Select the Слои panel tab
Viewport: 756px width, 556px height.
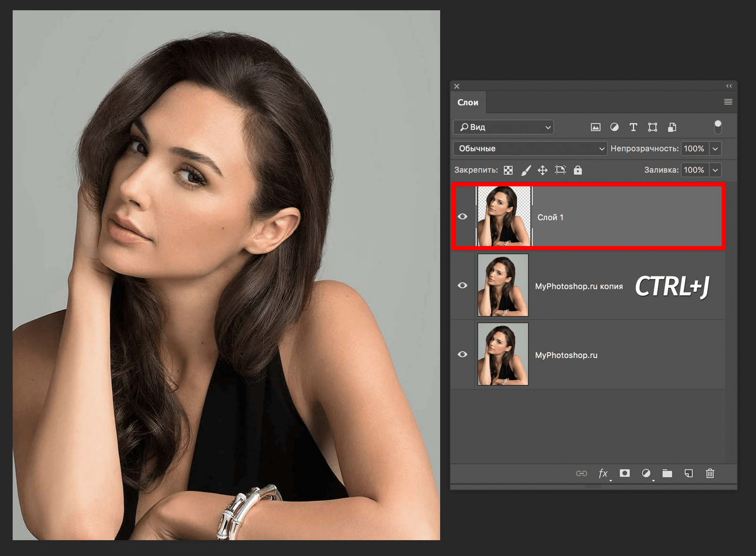468,103
